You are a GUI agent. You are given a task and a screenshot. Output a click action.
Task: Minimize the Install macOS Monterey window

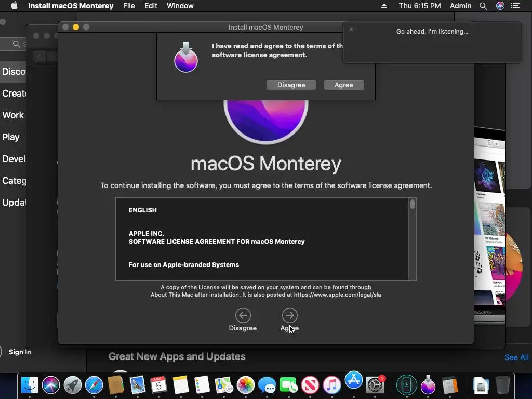[x=76, y=27]
